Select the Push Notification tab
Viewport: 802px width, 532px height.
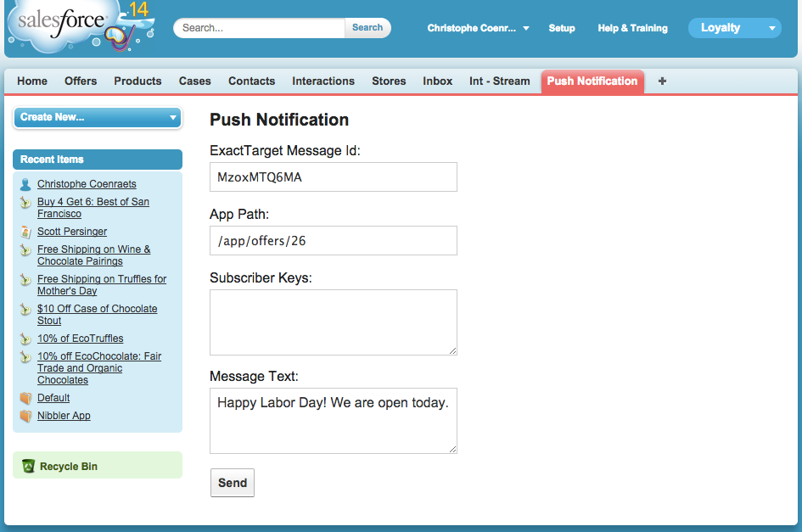point(592,81)
